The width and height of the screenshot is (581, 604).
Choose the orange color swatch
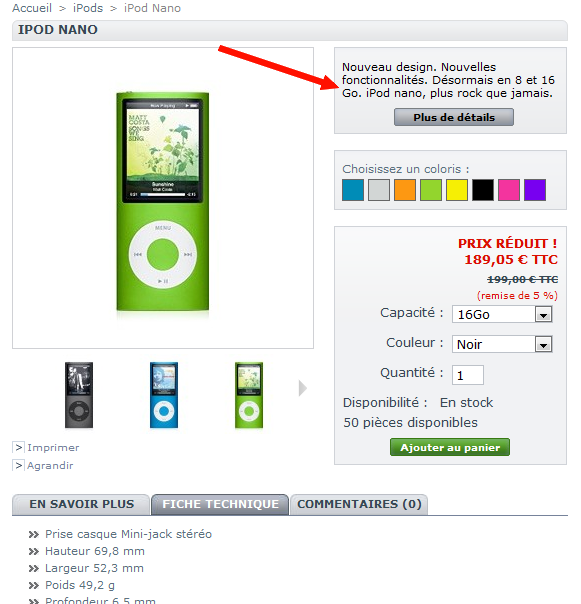(x=405, y=190)
